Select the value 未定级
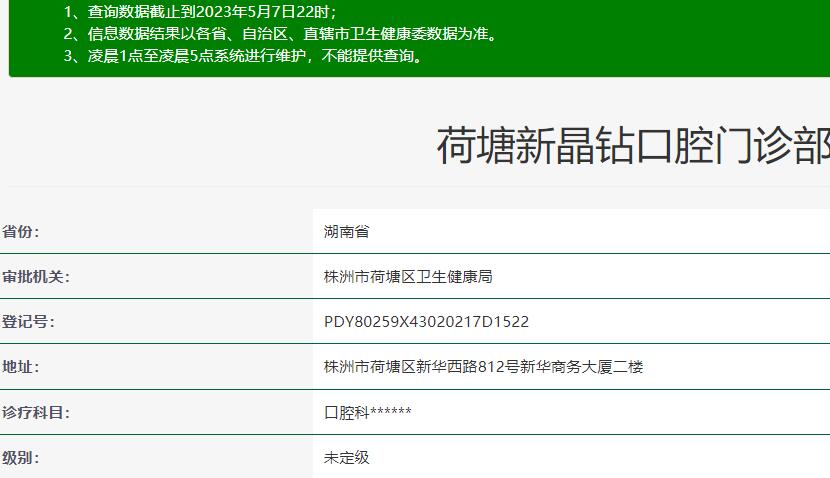Image resolution: width=830 pixels, height=478 pixels. pos(346,457)
